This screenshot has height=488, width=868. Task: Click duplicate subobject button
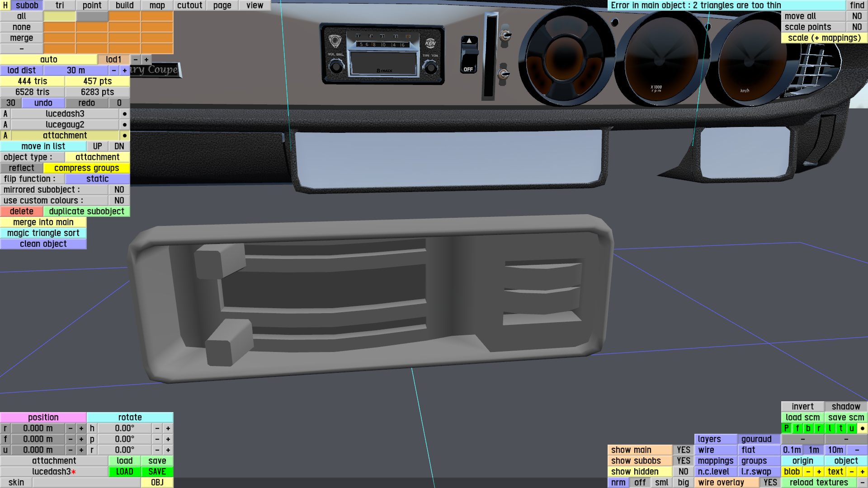(86, 211)
